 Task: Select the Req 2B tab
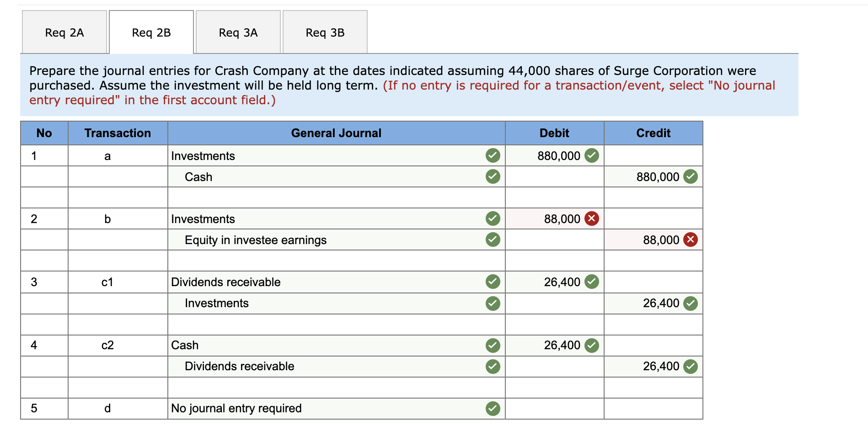[151, 32]
